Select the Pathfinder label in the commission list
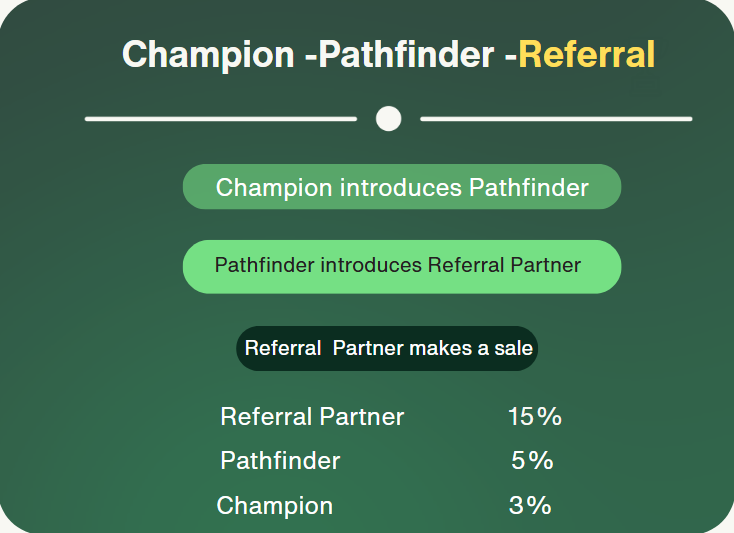Image resolution: width=734 pixels, height=533 pixels. [280, 461]
